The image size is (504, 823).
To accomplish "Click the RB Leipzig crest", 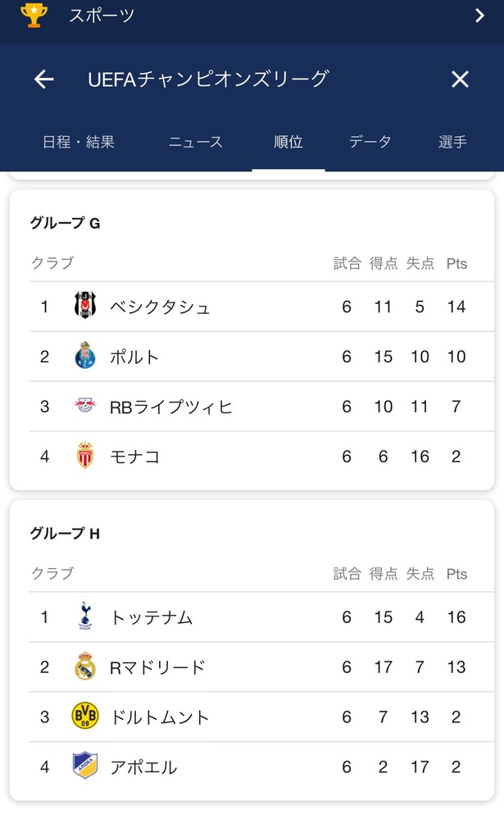I will click(85, 406).
